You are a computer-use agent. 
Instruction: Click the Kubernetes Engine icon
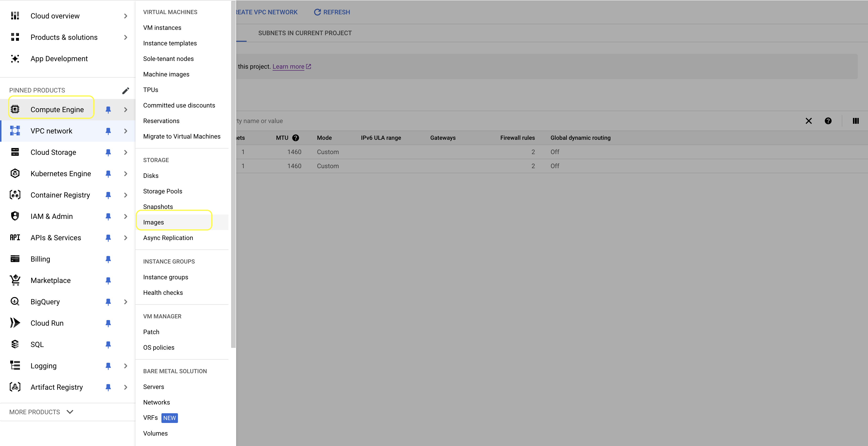click(15, 173)
